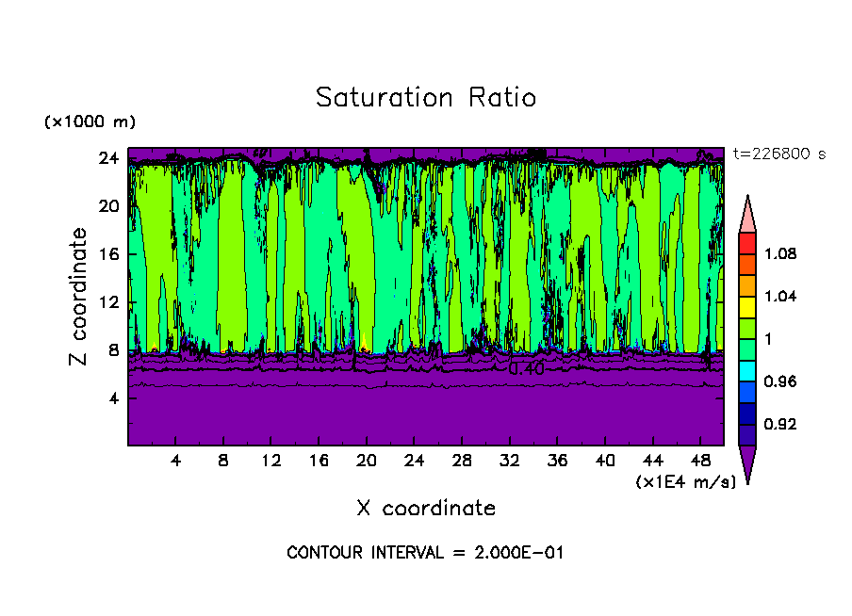The width and height of the screenshot is (852, 616).
Task: Click the pink triangle atop the colorbar
Action: point(747,215)
